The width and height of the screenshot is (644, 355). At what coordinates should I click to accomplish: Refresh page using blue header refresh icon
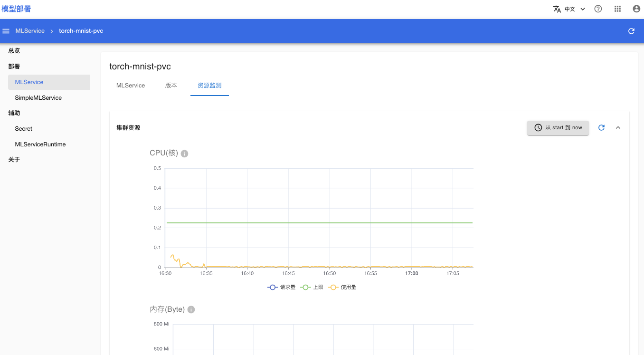631,31
